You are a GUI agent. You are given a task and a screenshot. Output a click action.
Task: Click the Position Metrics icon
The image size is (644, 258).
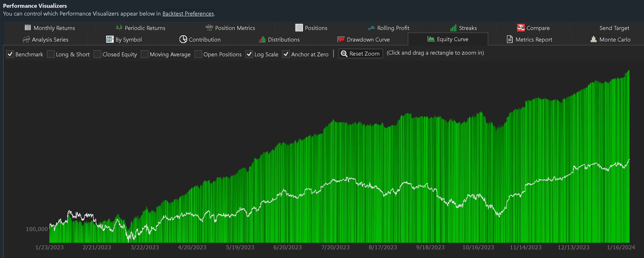tap(209, 28)
